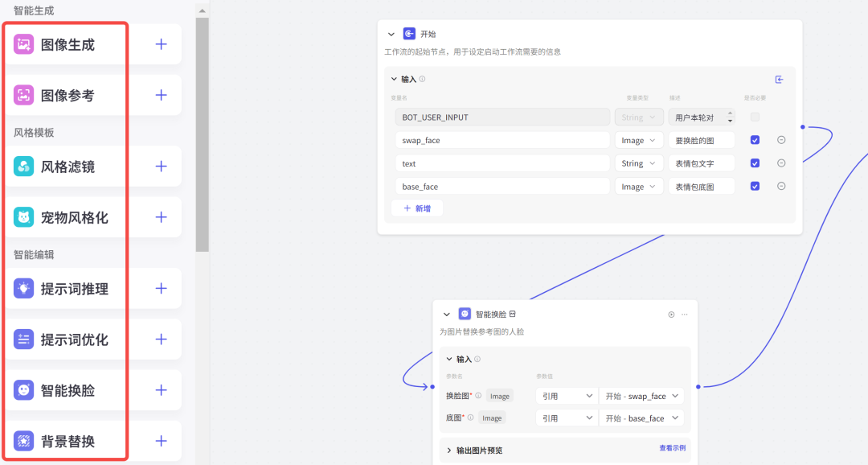Image resolution: width=868 pixels, height=465 pixels.
Task: Click the 新增 button to add variable
Action: pos(417,208)
